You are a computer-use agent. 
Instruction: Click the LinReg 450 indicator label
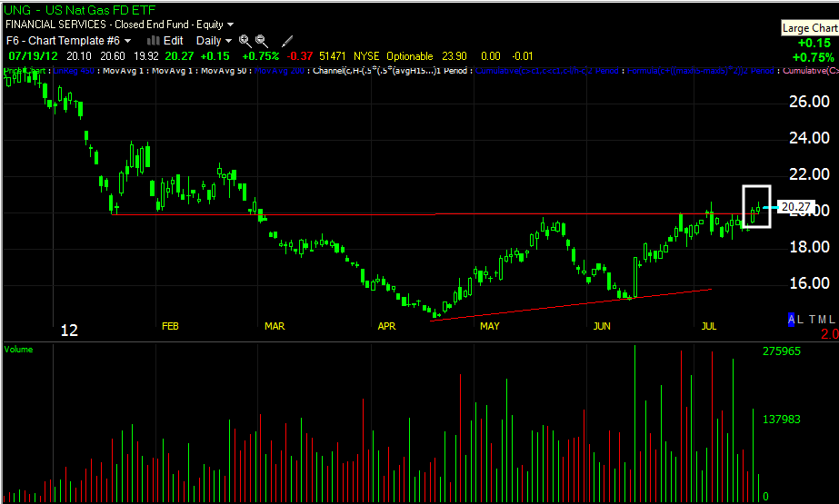(x=74, y=71)
